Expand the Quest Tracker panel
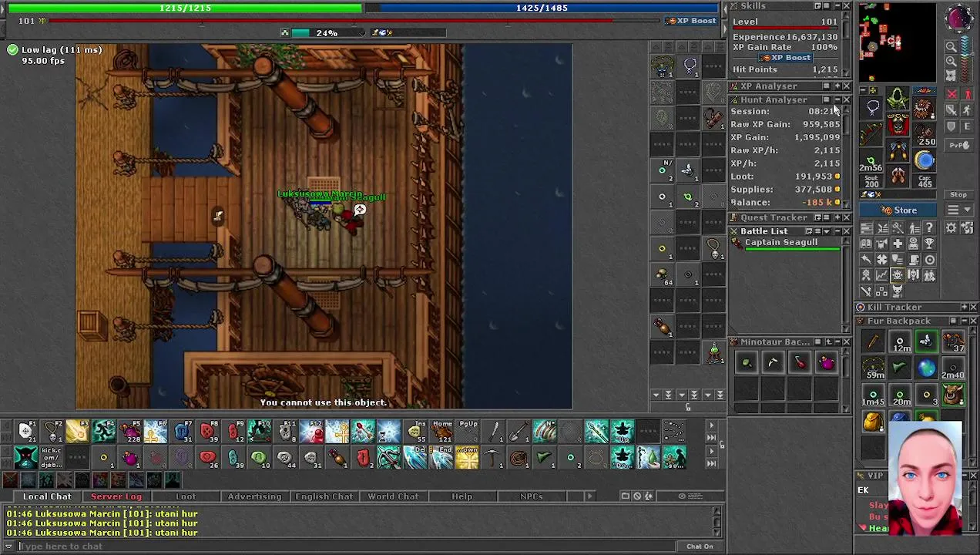 pyautogui.click(x=837, y=218)
